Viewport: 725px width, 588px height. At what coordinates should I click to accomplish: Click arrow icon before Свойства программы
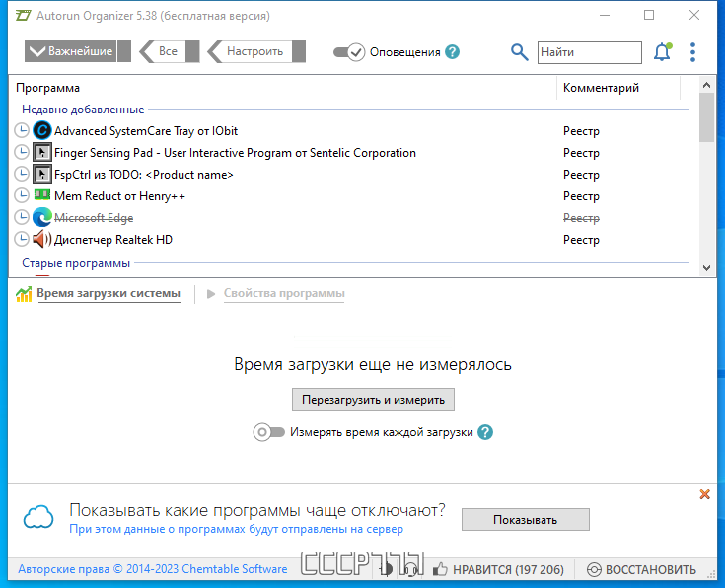(x=211, y=294)
